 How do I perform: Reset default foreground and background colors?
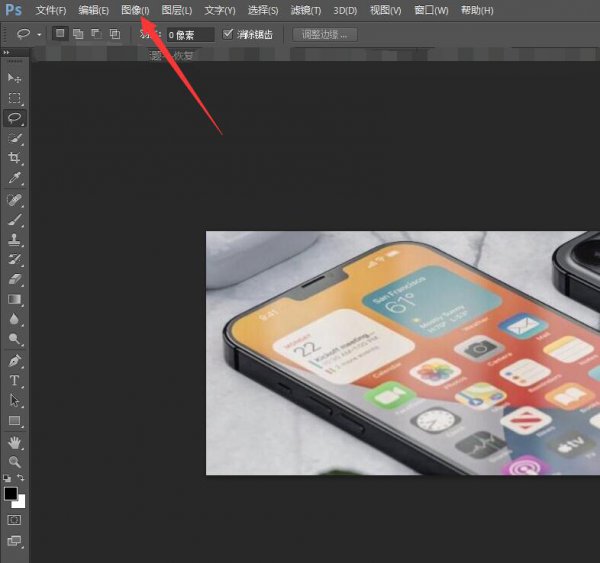[7, 478]
